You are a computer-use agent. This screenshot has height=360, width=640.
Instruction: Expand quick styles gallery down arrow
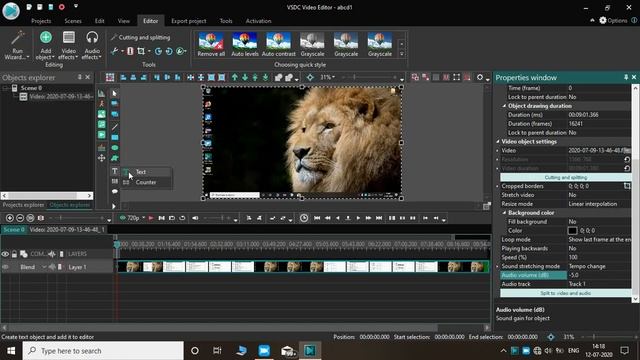402,54
